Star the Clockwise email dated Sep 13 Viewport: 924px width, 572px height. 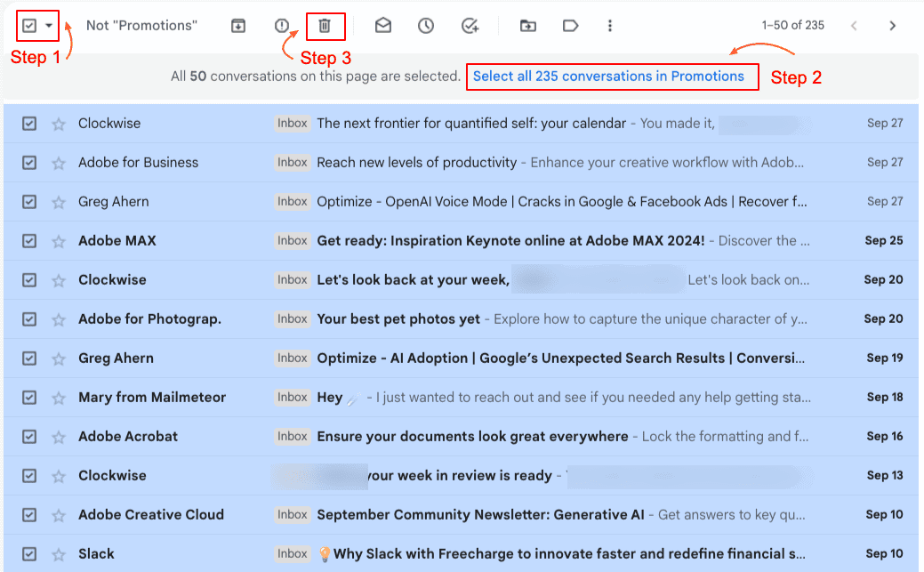59,476
